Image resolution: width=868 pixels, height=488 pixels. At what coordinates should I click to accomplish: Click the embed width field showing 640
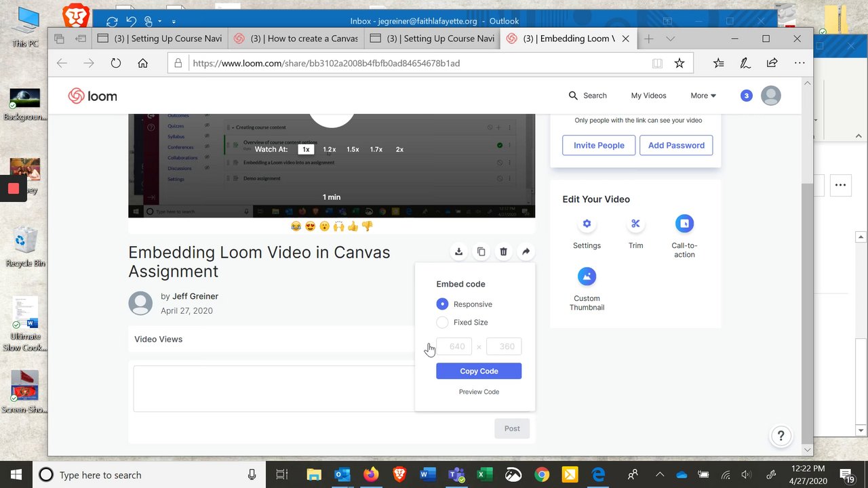tap(454, 346)
